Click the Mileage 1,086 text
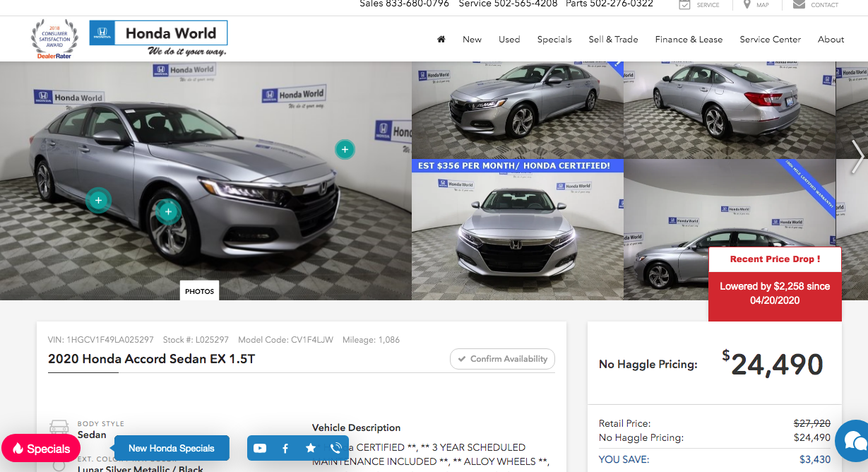Image resolution: width=868 pixels, height=472 pixels. [371, 340]
